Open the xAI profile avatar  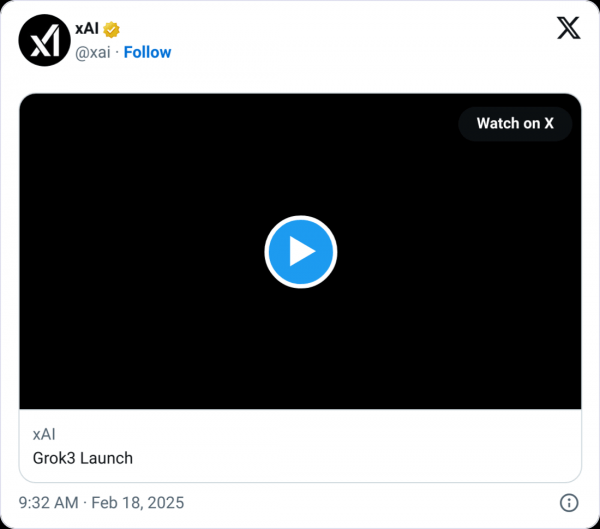(43, 42)
